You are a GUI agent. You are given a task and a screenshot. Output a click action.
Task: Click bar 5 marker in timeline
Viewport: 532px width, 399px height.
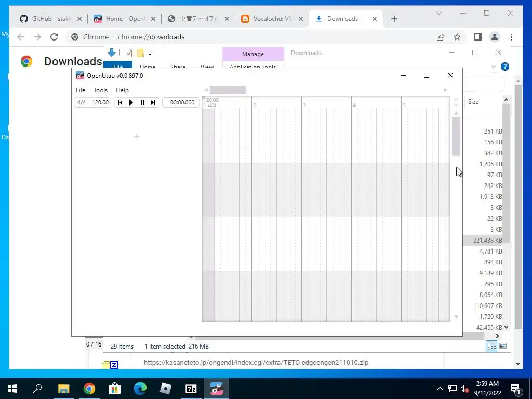tap(404, 105)
